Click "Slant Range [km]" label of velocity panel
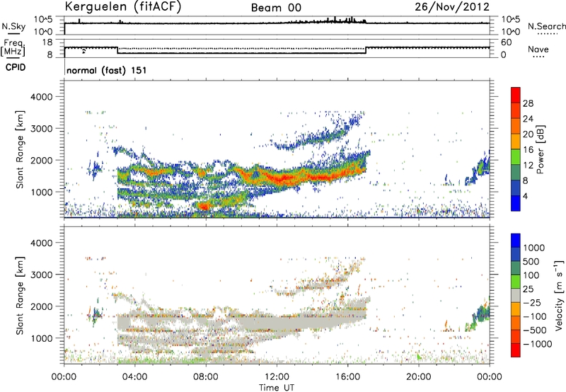The width and height of the screenshot is (566, 392). pyautogui.click(x=20, y=295)
